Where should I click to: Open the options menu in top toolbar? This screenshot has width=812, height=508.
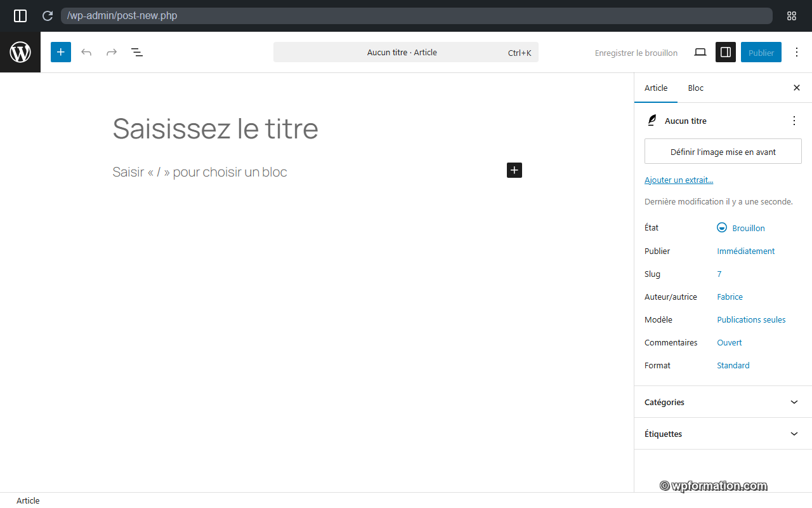[x=797, y=52]
